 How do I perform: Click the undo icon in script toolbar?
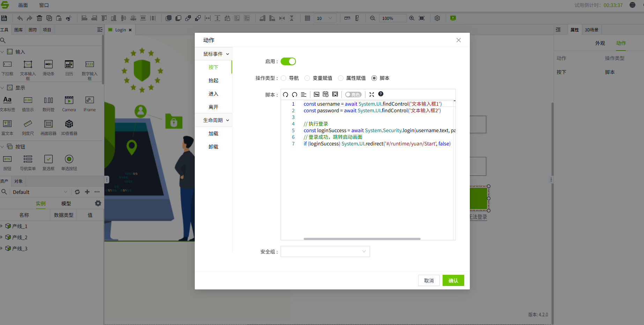[x=286, y=95]
